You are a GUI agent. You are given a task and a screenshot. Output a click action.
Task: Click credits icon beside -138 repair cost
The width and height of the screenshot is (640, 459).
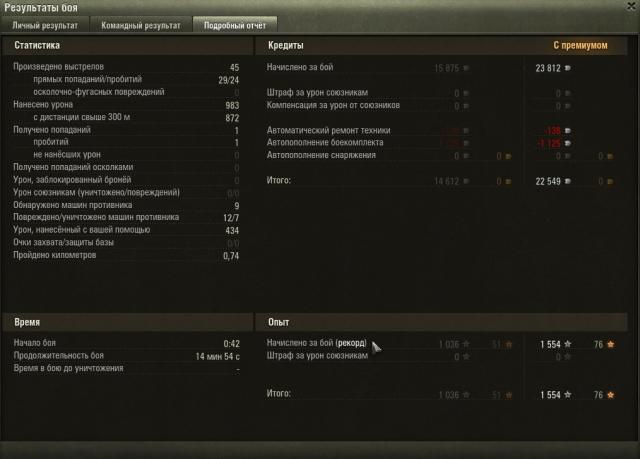567,131
